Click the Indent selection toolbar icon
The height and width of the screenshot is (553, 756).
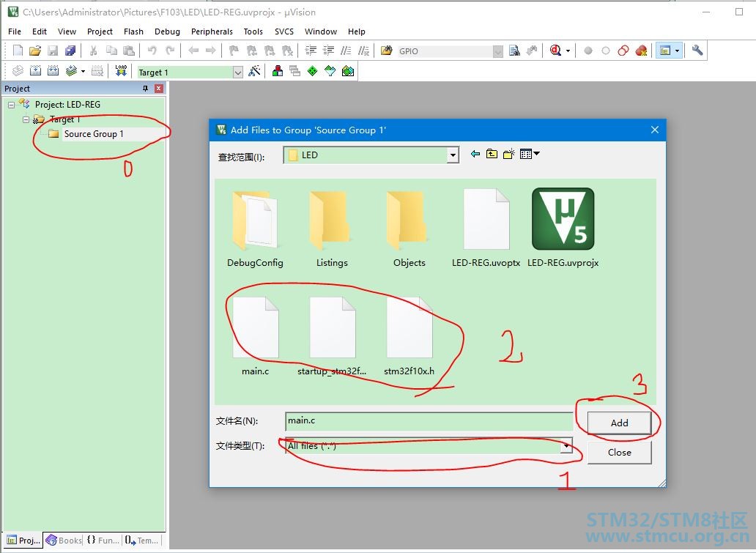(311, 50)
